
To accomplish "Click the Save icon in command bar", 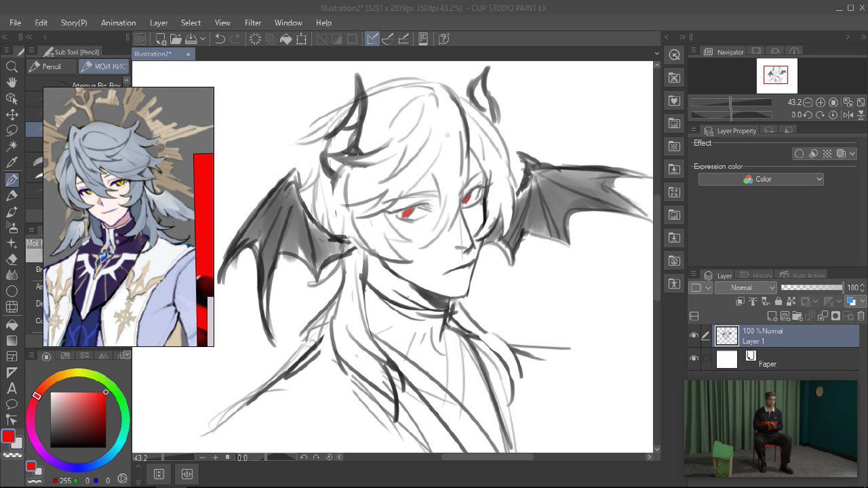I will tap(192, 39).
